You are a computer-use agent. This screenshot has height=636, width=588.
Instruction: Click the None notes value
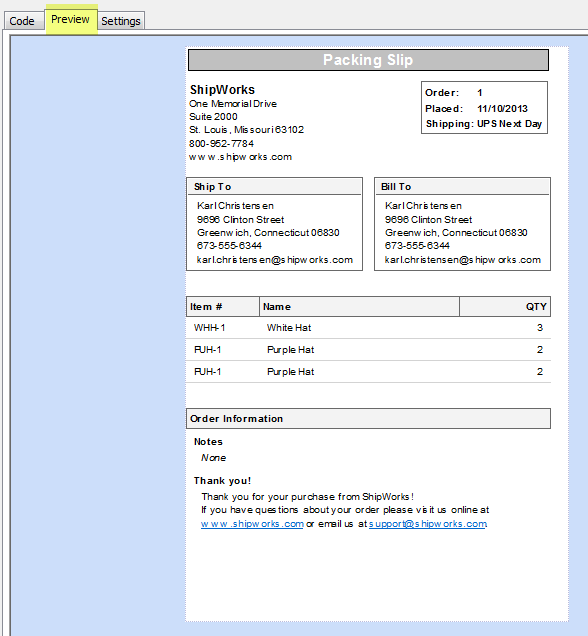[x=214, y=458]
